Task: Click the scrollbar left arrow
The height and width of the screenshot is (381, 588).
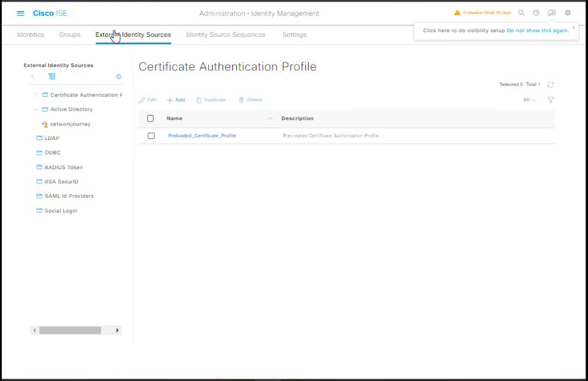Action: [x=34, y=330]
